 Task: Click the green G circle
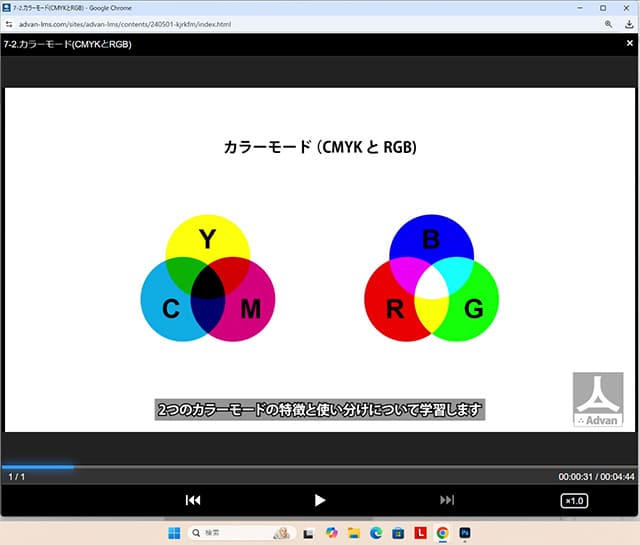[473, 310]
